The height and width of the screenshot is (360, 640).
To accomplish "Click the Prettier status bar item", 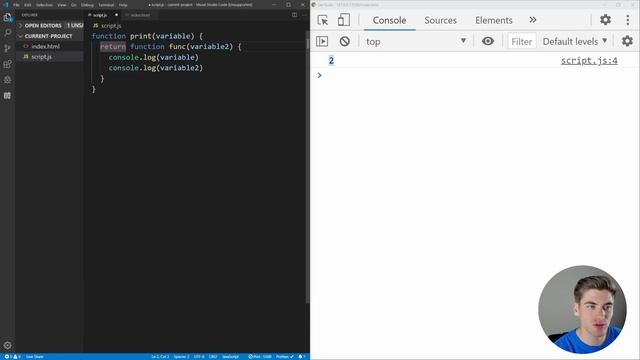I will (x=284, y=357).
